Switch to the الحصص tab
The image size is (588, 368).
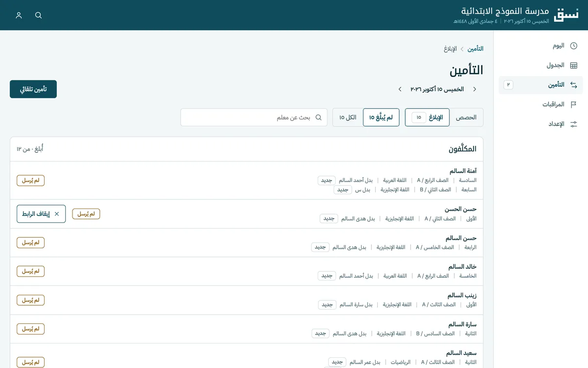[x=466, y=117]
